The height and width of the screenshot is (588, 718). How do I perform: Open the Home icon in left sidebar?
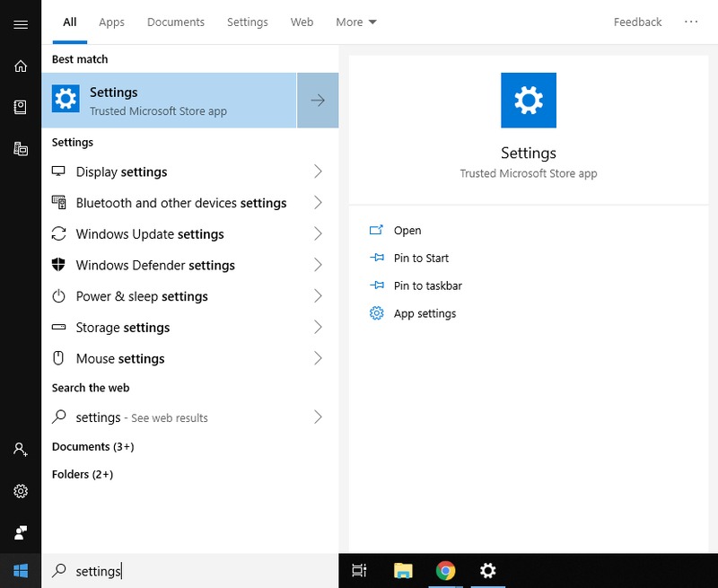coord(21,66)
